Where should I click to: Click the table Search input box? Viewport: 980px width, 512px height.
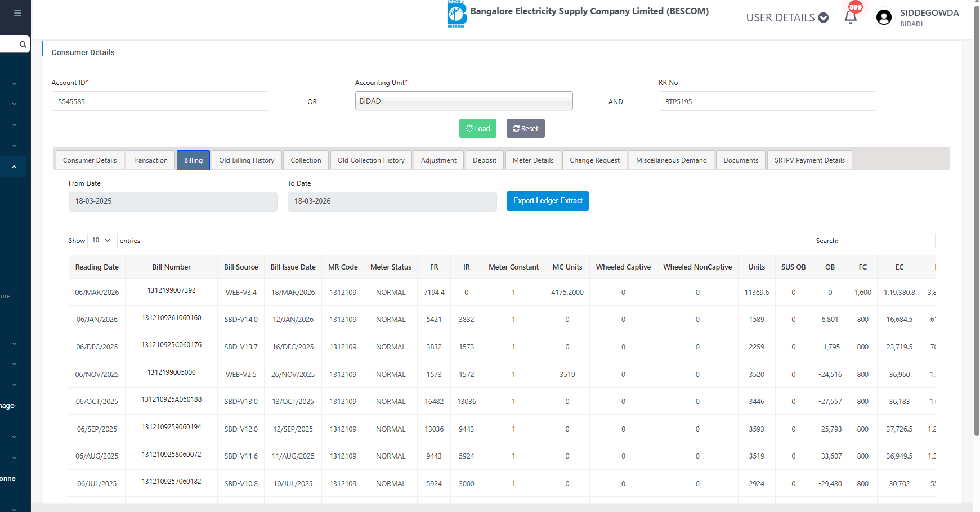(x=888, y=240)
